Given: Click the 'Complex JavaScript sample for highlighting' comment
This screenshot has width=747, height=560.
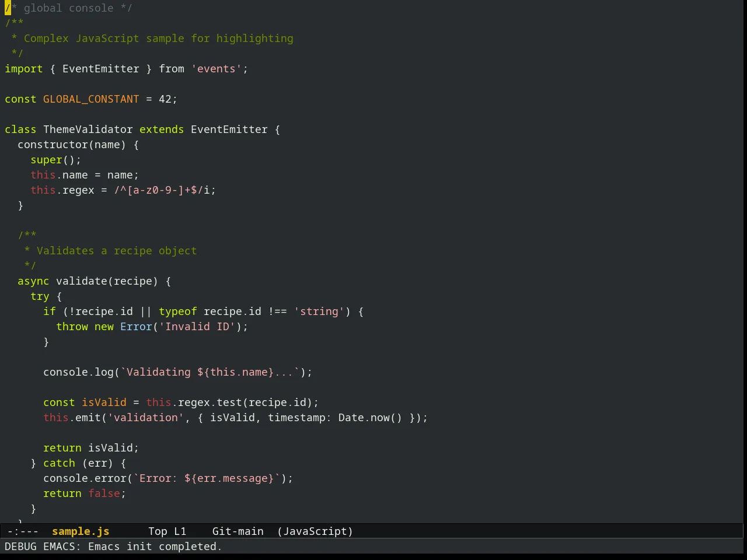Looking at the screenshot, I should coord(159,38).
